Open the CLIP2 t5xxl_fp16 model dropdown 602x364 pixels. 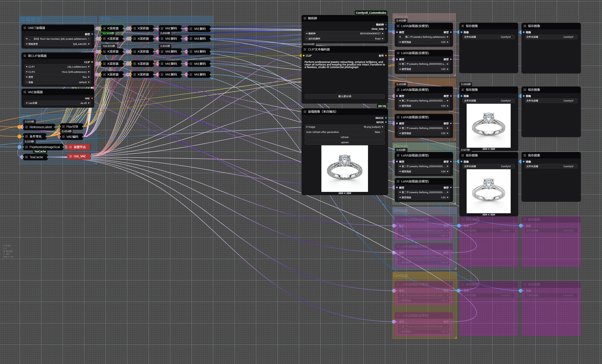(58, 72)
